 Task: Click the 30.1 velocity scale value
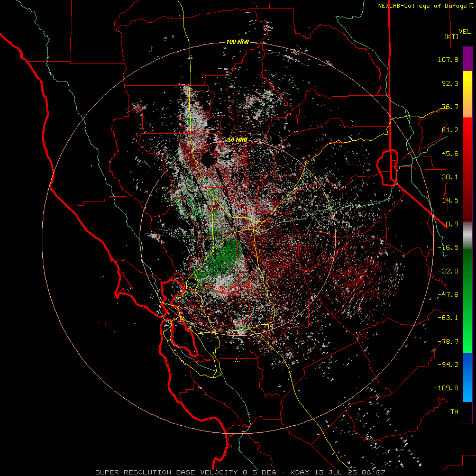pos(450,177)
